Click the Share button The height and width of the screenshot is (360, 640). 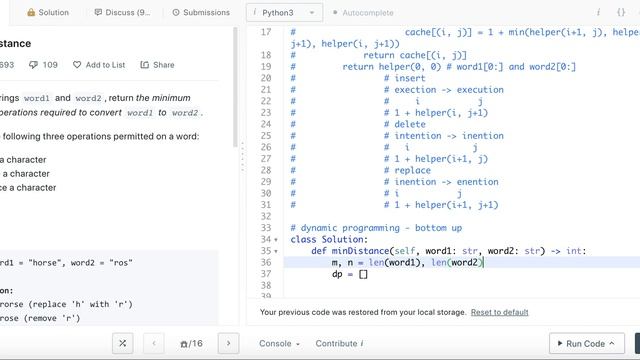tap(157, 65)
